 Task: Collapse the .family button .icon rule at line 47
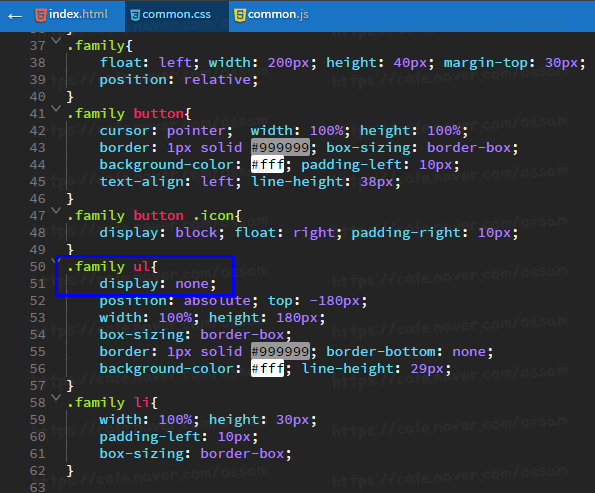(x=56, y=210)
